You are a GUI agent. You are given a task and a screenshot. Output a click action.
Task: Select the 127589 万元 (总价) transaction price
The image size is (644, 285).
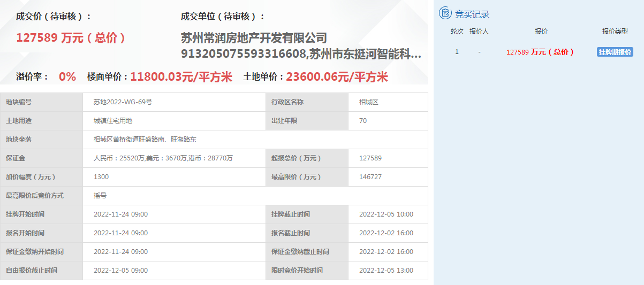point(71,38)
